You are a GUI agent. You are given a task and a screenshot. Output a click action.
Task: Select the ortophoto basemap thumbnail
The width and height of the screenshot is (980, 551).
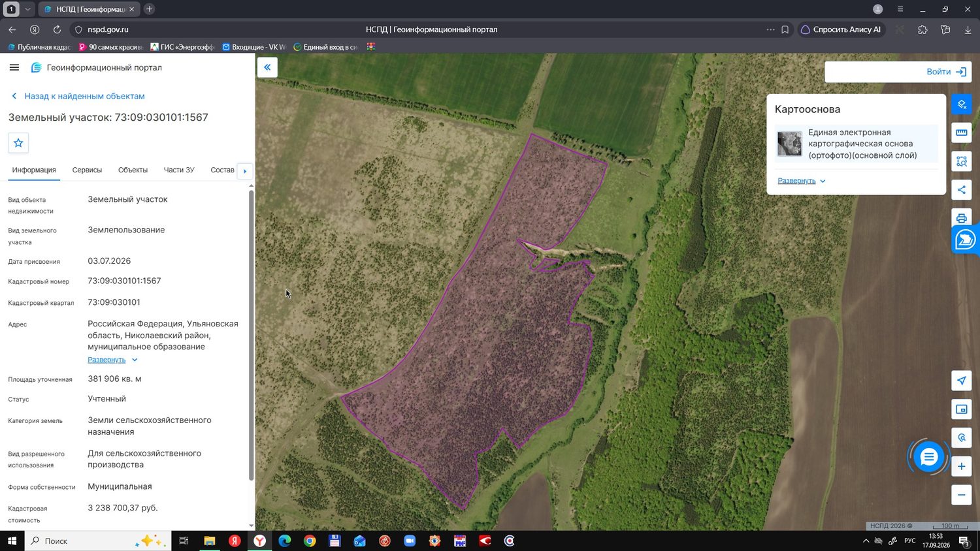[789, 144]
